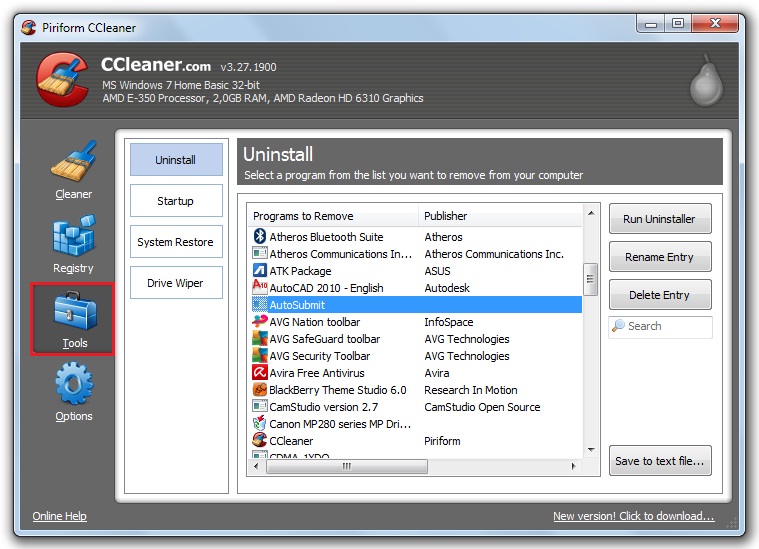The image size is (759, 549).
Task: Click the AVG Nation toolbar icon
Action: [x=260, y=321]
